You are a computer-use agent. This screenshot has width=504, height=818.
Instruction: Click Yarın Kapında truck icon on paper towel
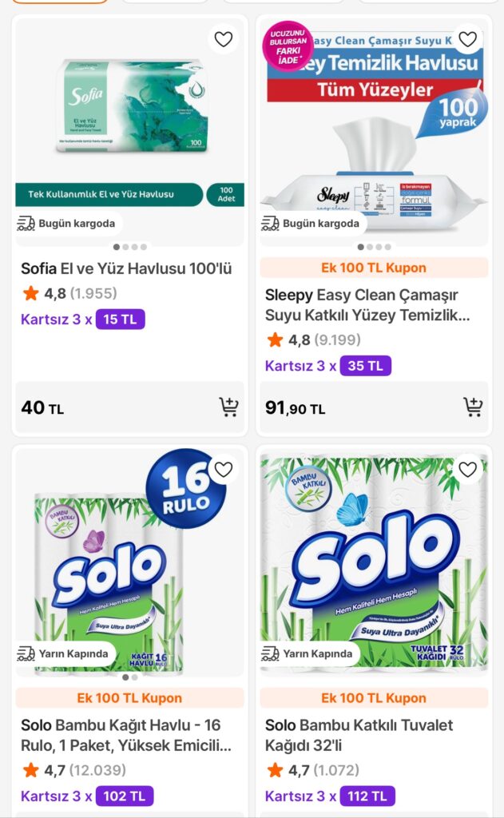coord(26,653)
